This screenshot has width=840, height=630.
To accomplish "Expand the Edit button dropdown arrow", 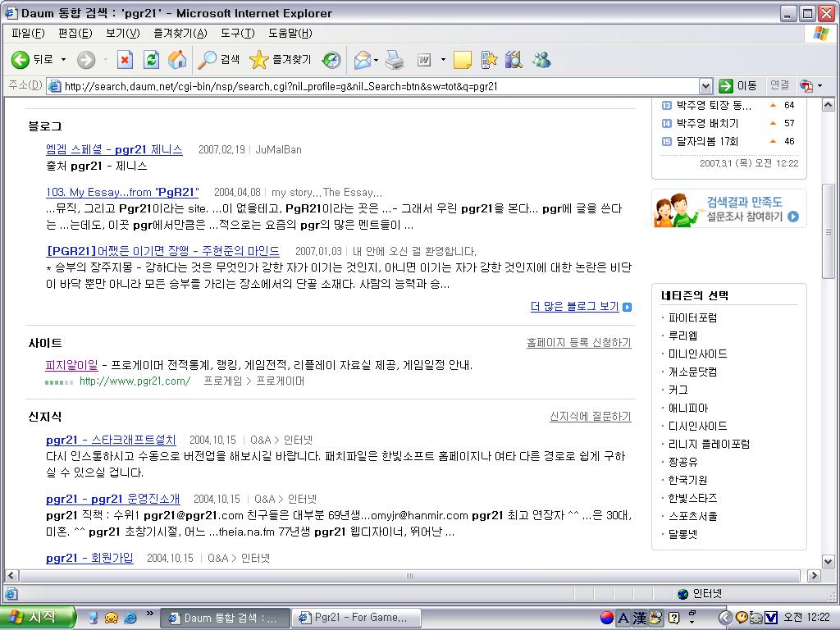I will click(x=443, y=59).
